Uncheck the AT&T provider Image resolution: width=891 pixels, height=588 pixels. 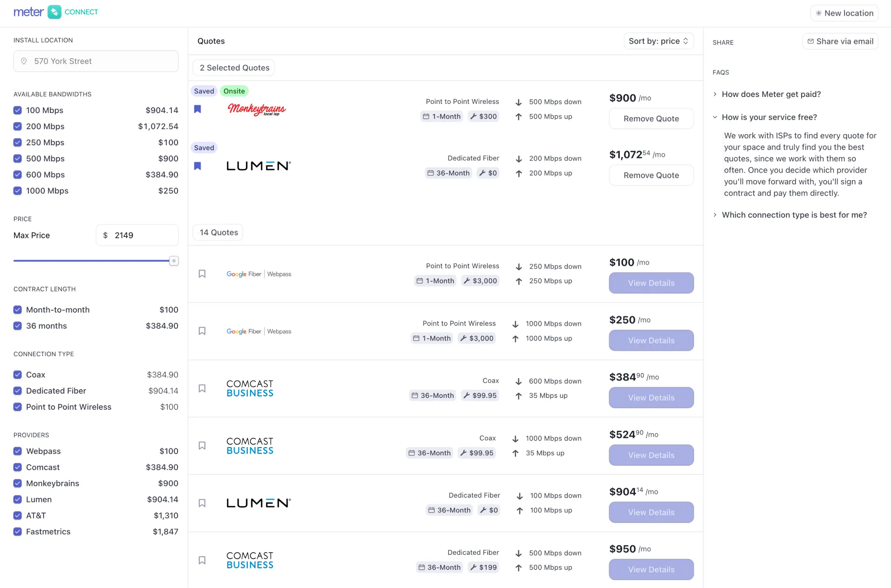pos(17,515)
